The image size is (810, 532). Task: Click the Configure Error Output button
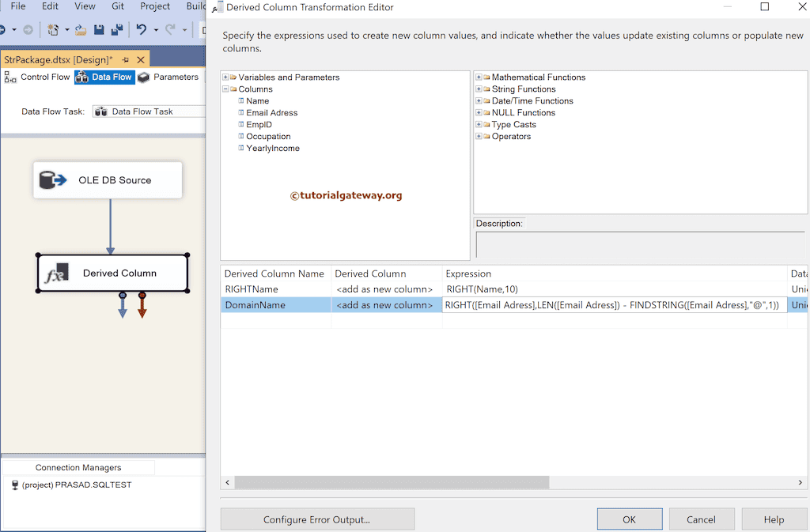pos(316,519)
